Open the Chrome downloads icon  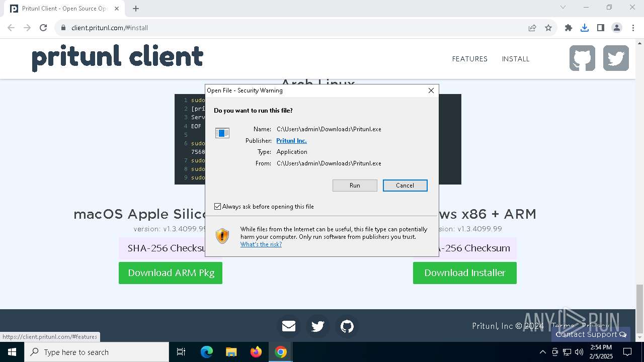(x=585, y=28)
